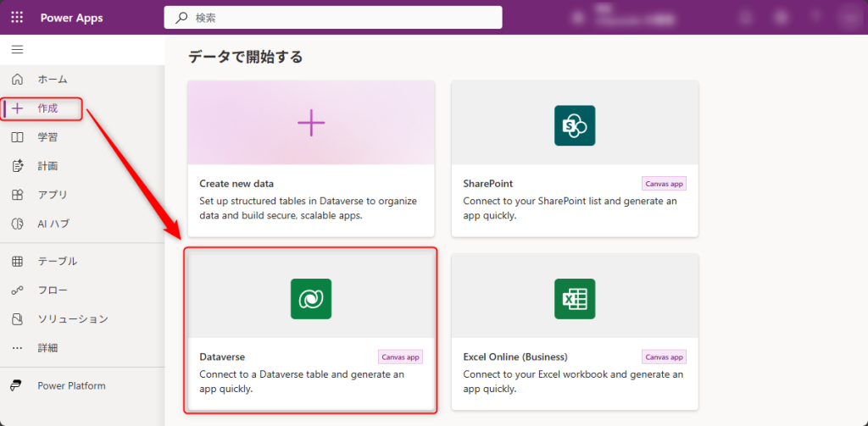Click the 学習 book icon
The height and width of the screenshot is (426, 868).
tap(17, 137)
